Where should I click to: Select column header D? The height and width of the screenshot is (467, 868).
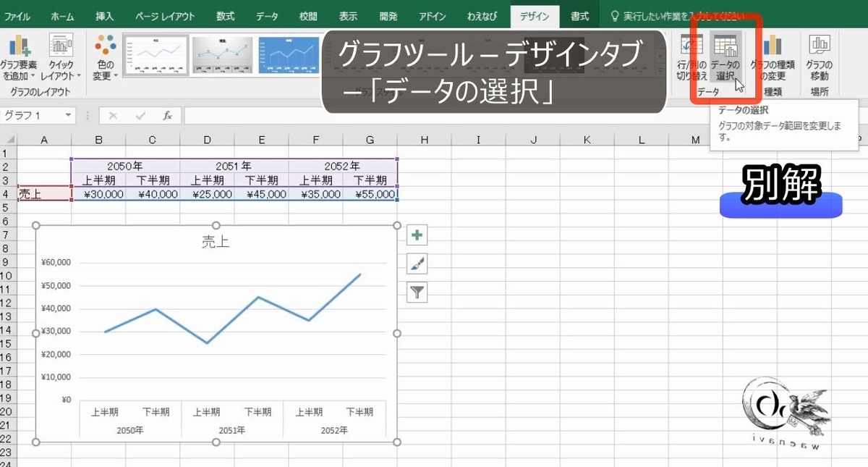tap(207, 139)
